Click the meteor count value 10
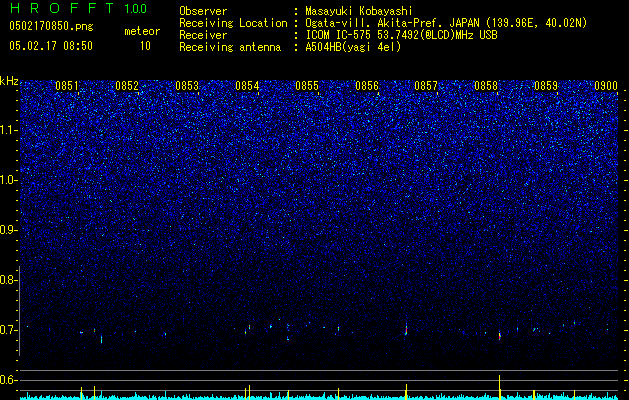The width and height of the screenshot is (629, 400). point(145,46)
